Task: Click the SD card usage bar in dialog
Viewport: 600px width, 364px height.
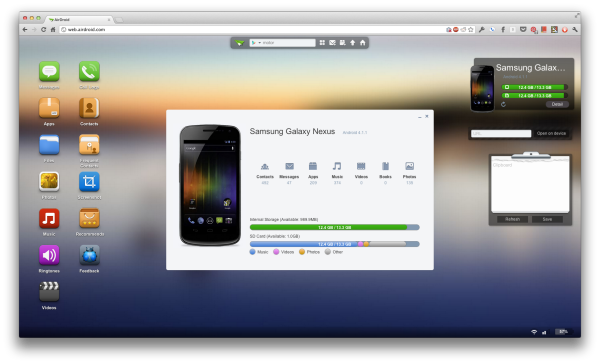Action: tap(335, 244)
